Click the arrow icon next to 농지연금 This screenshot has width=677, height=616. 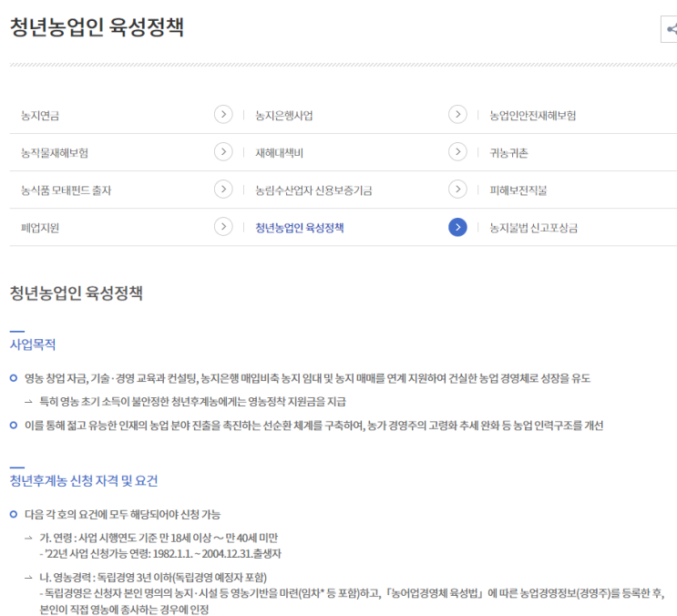point(223,115)
